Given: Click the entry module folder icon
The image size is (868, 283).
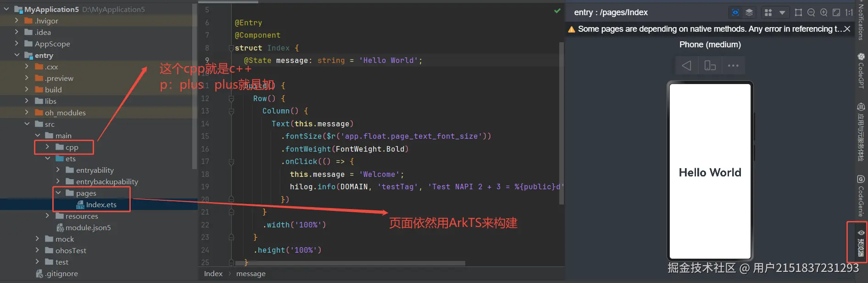Looking at the screenshot, I should coord(29,55).
